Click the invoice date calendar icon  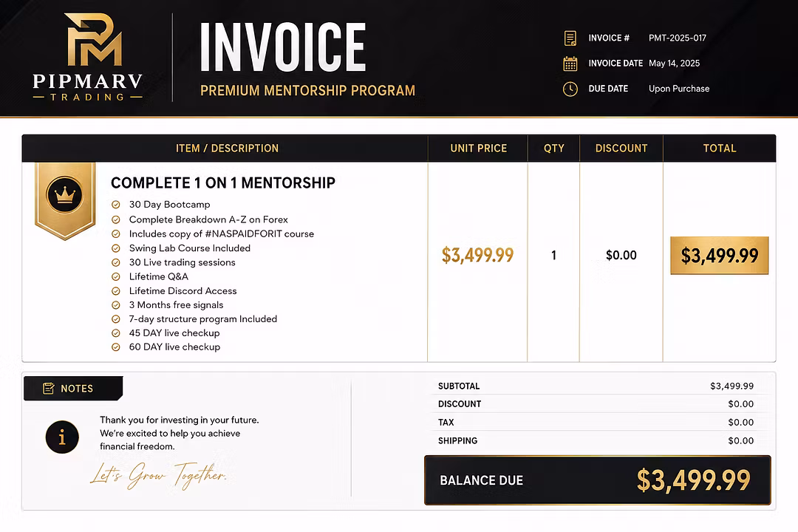pos(570,64)
